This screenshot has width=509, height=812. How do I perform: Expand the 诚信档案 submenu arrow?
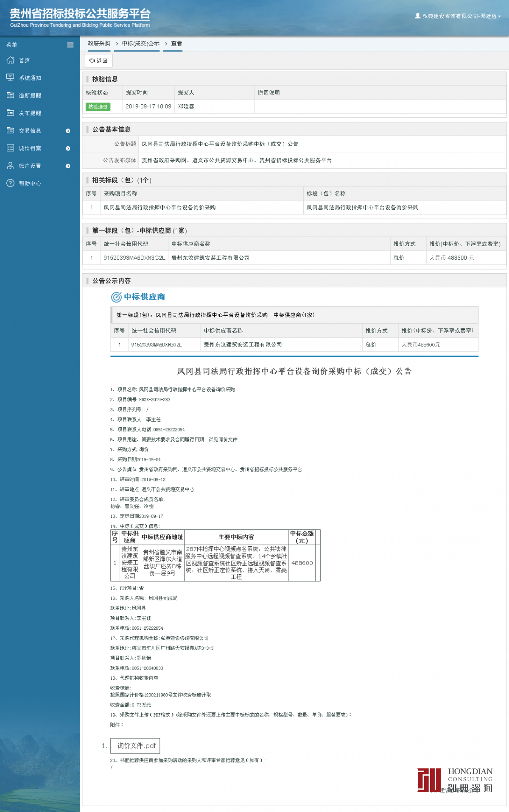click(x=68, y=148)
